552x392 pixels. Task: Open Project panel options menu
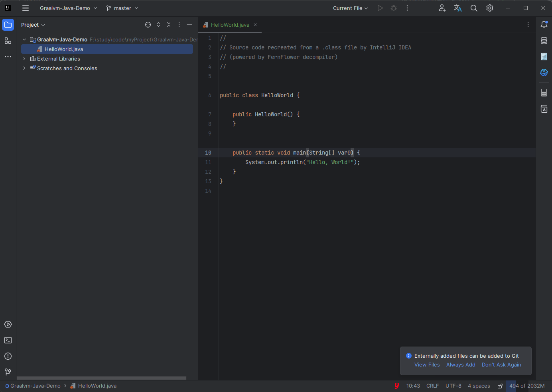point(179,25)
